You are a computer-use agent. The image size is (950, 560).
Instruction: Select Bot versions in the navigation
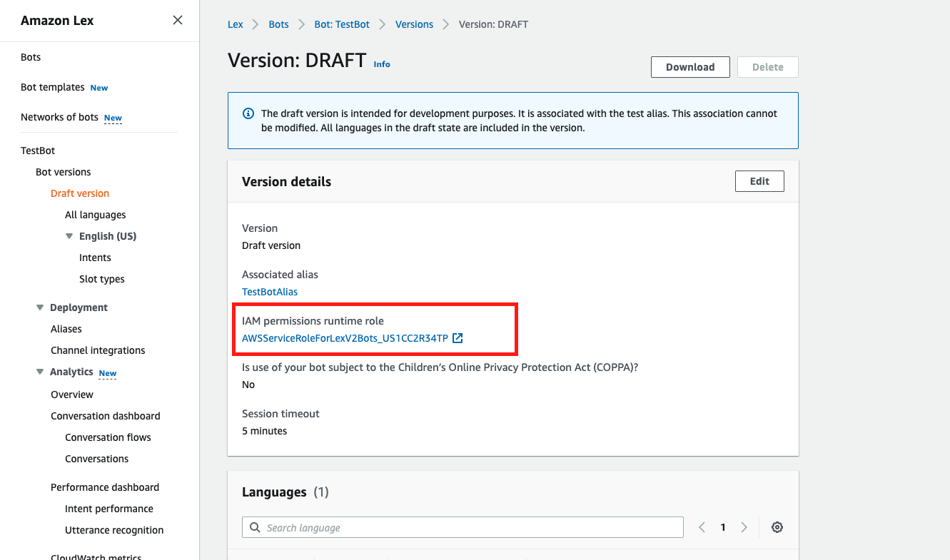click(64, 172)
